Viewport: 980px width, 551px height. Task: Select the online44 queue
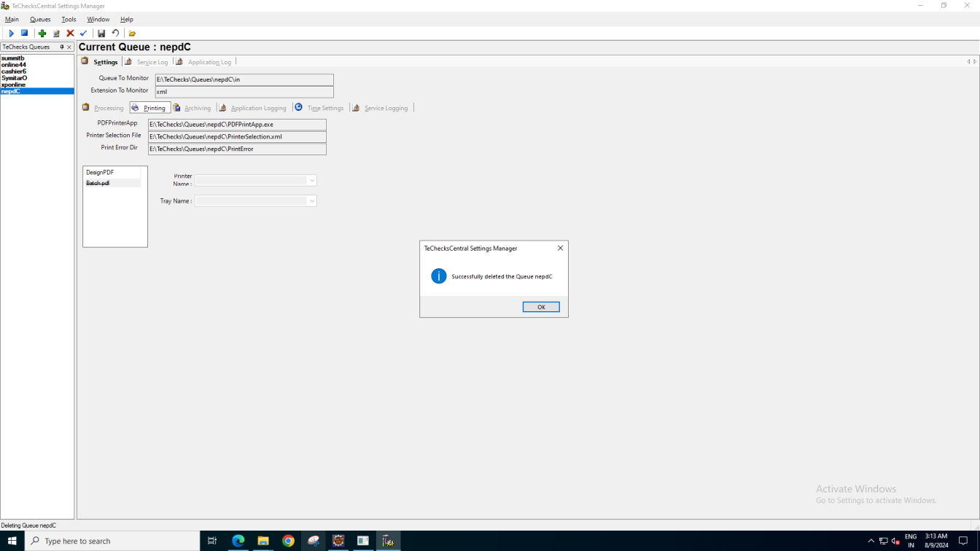point(14,65)
